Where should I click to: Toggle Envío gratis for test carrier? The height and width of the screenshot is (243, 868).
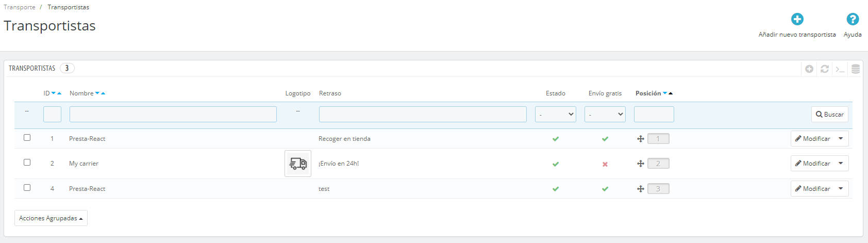coord(605,189)
